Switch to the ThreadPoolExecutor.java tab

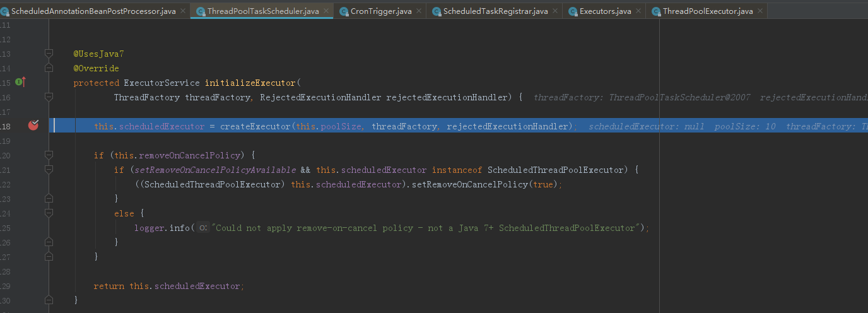(703, 11)
